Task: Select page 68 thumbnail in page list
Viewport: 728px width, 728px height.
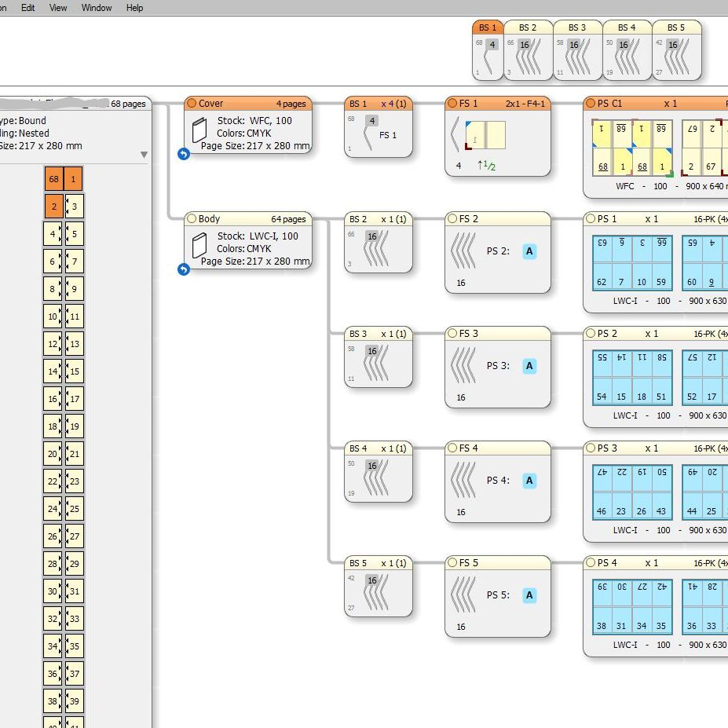Action: click(x=54, y=179)
